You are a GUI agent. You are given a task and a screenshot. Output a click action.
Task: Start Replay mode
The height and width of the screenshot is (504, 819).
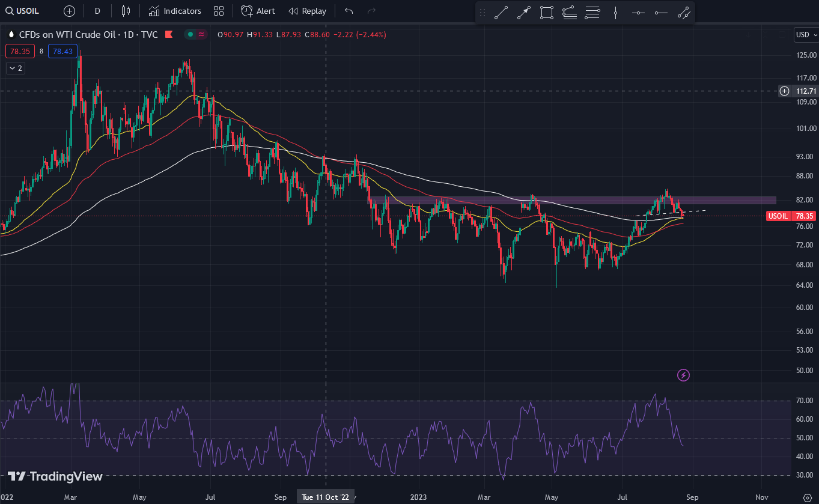(x=307, y=11)
